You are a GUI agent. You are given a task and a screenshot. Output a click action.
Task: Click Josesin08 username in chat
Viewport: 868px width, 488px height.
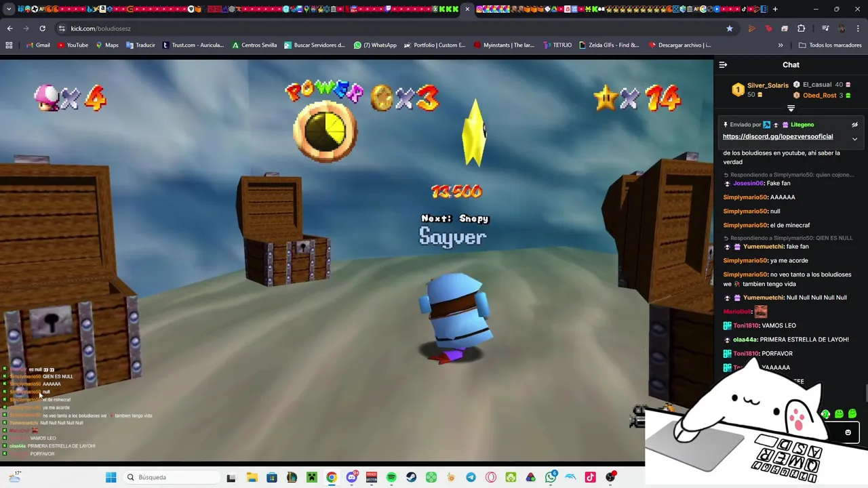[x=748, y=184]
